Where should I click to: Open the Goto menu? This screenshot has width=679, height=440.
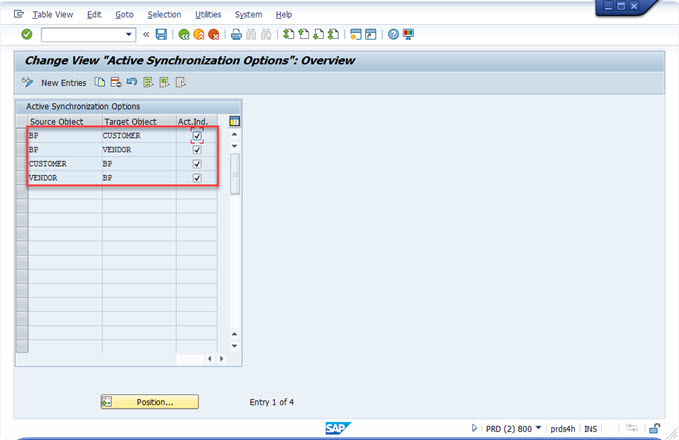[x=124, y=14]
